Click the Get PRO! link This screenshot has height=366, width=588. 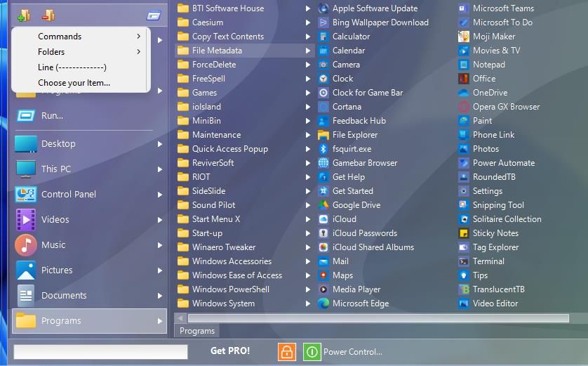[230, 351]
